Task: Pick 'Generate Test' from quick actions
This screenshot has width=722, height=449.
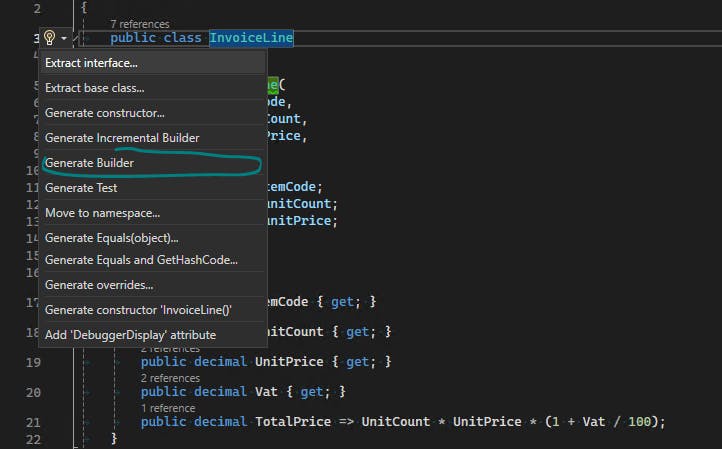Action: (x=81, y=187)
